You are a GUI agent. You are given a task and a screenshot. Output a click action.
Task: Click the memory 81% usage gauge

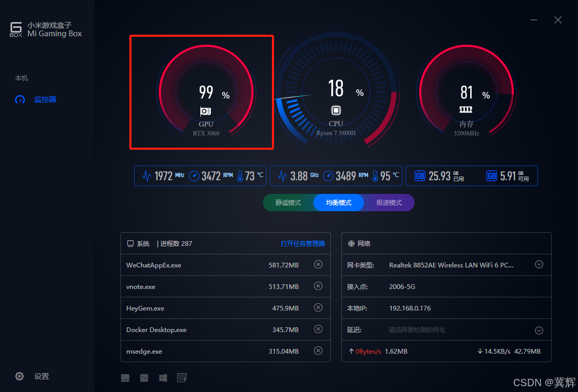coord(467,89)
